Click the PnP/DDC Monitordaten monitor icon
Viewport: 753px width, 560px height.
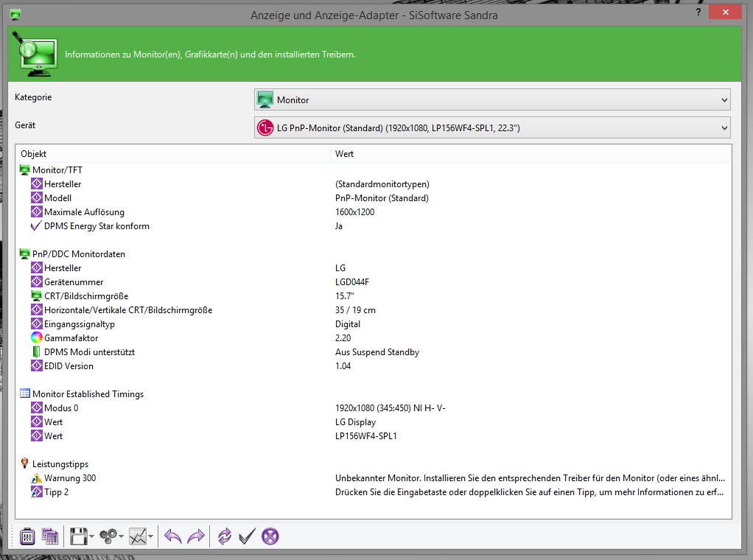click(24, 253)
